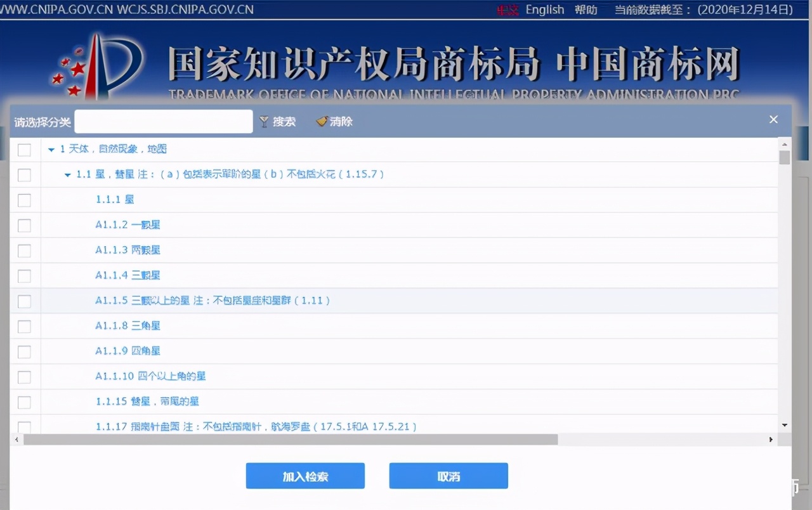The width and height of the screenshot is (812, 510).
Task: Select the checkbox for A1.1.4 三颗星
Action: tap(24, 276)
